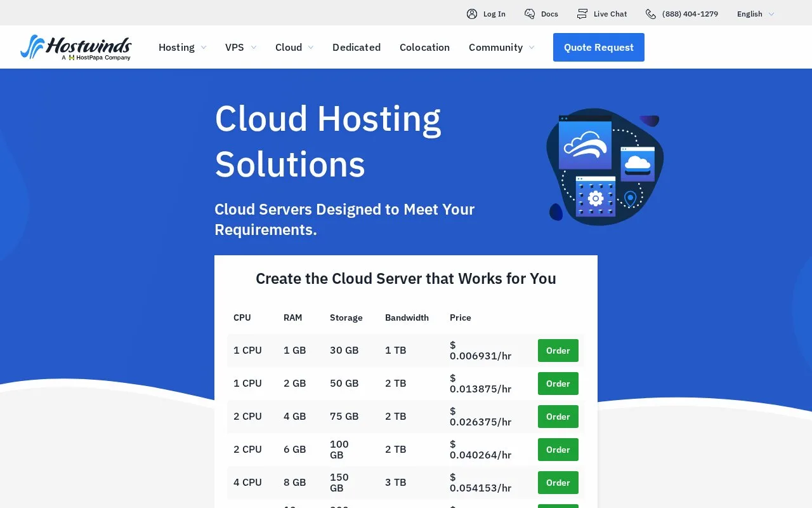Viewport: 812px width, 508px height.
Task: Order the 1 CPU 2 GB plan
Action: coord(558,384)
